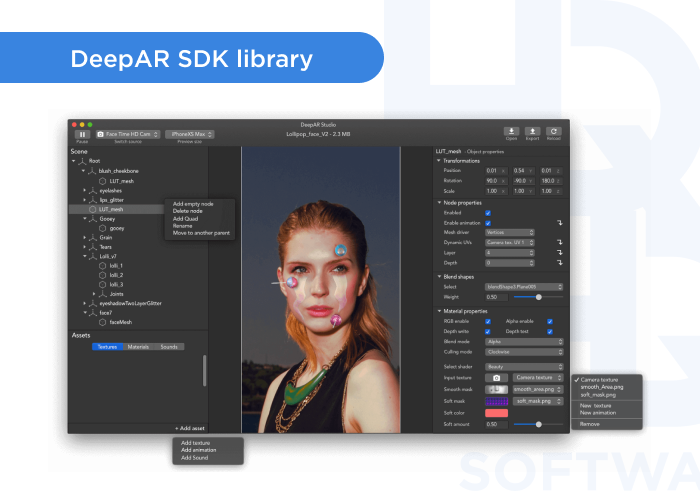Choose Add texture from asset menu
700x500 pixels.
point(196,443)
